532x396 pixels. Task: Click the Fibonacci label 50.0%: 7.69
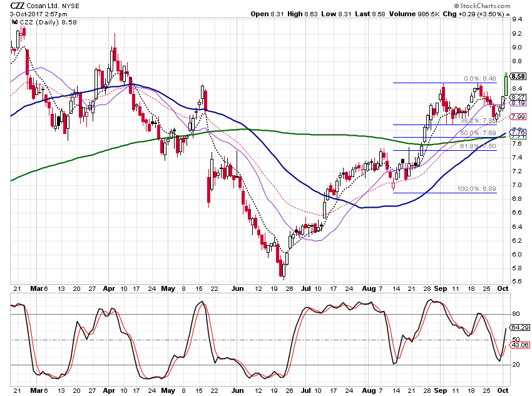tap(478, 133)
